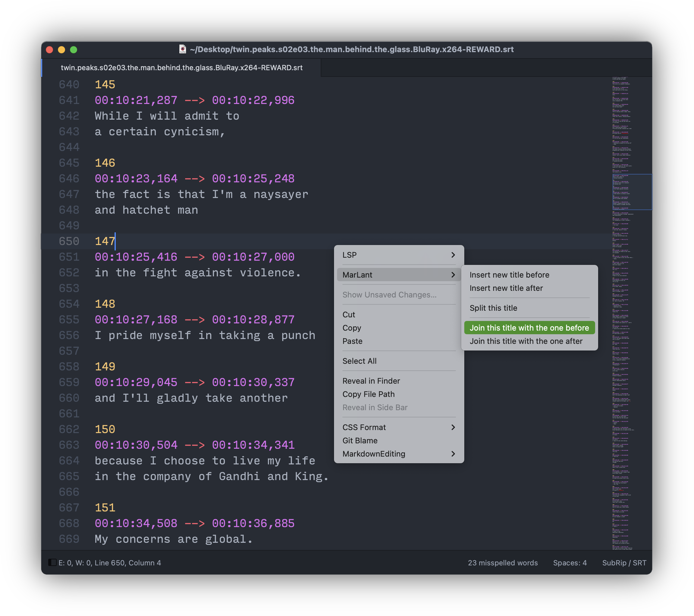The image size is (694, 616).
Task: Switch to the twin.peaks srt file tab
Action: 181,68
